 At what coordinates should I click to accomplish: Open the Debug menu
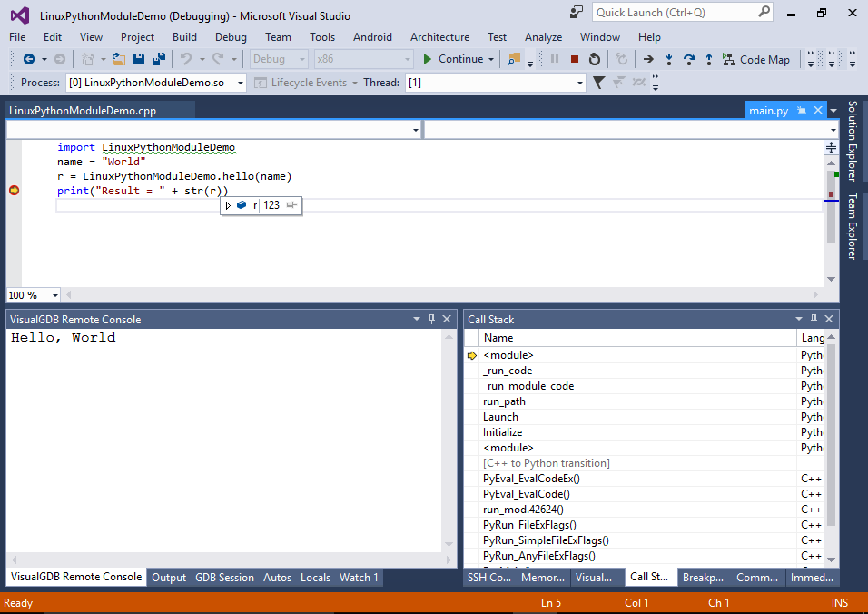(x=231, y=37)
